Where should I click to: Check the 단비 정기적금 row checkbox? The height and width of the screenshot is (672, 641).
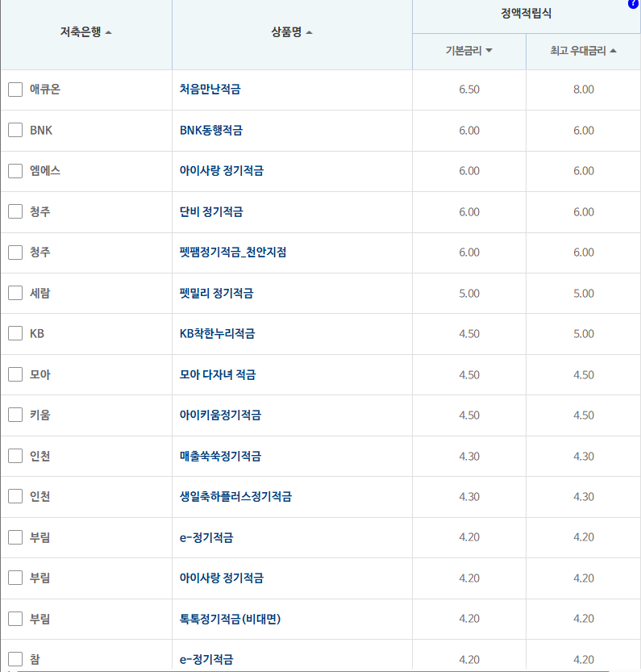pyautogui.click(x=15, y=211)
